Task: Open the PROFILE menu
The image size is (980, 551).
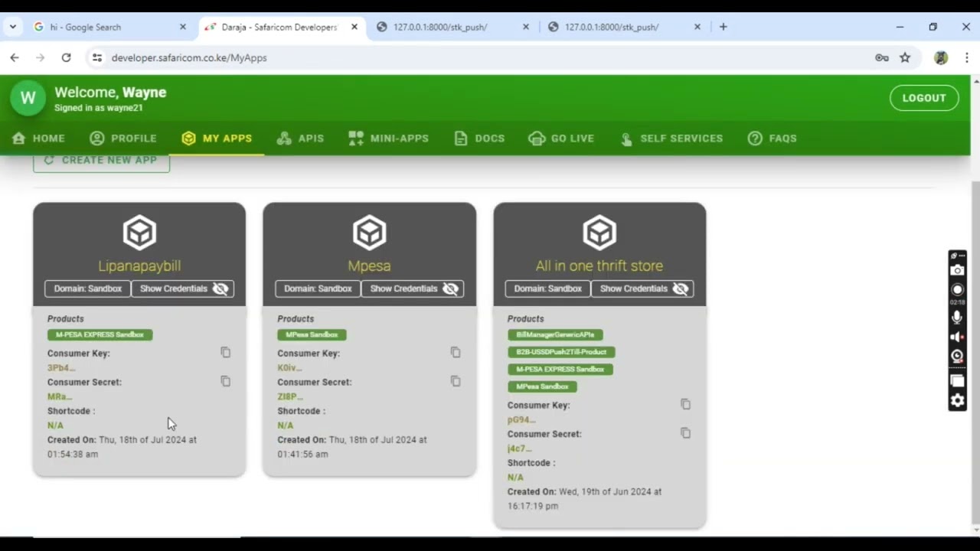Action: (x=122, y=139)
